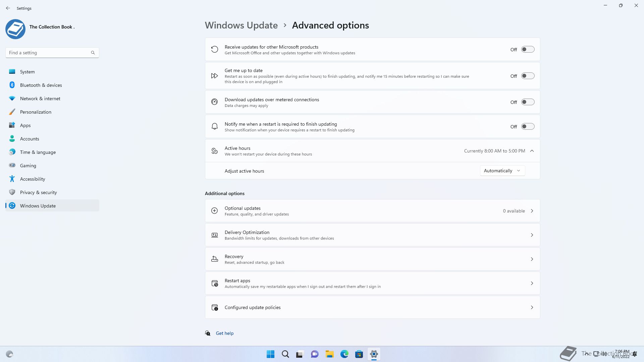Open Delivery Optimization via its chevron
The width and height of the screenshot is (644, 362).
coord(532,235)
